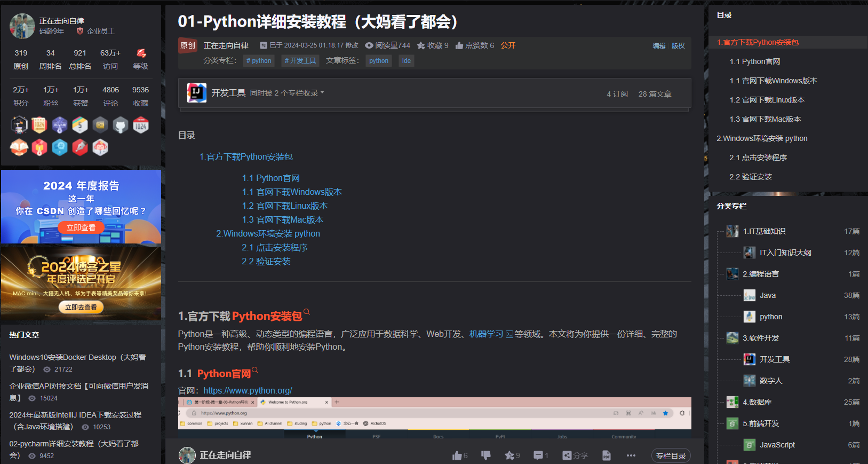Screen dimensions: 868x464
Task: Open hot article 2024年最新版IntelliJ IDEA下载安装过程
Action: tap(75, 421)
